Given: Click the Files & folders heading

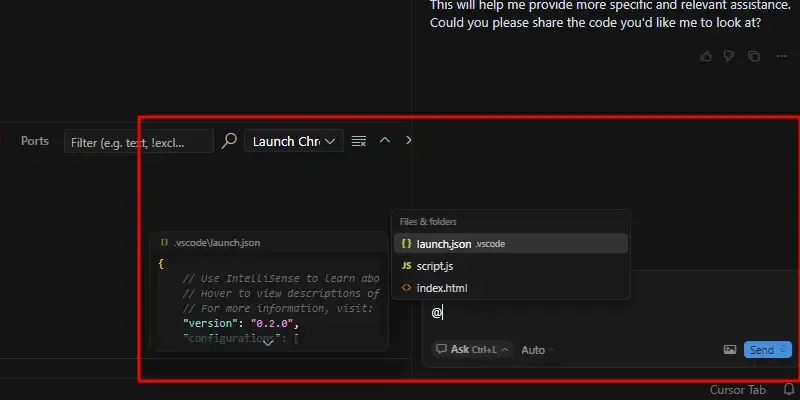Looking at the screenshot, I should 428,221.
